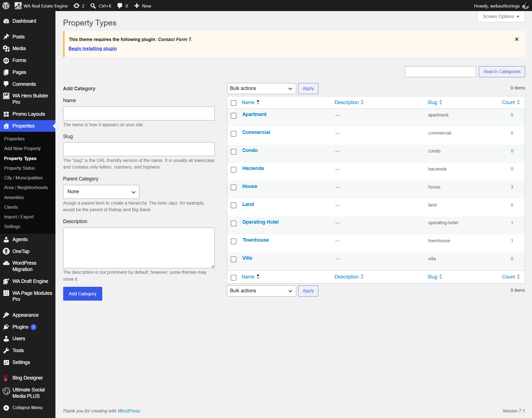The image size is (532, 418).
Task: Click the Agents person icon
Action: click(6, 239)
